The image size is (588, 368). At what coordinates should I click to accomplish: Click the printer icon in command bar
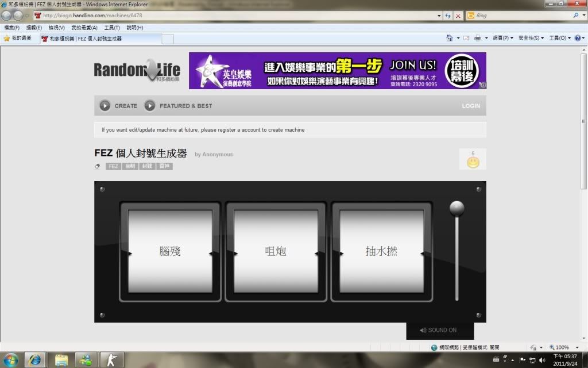tap(477, 38)
